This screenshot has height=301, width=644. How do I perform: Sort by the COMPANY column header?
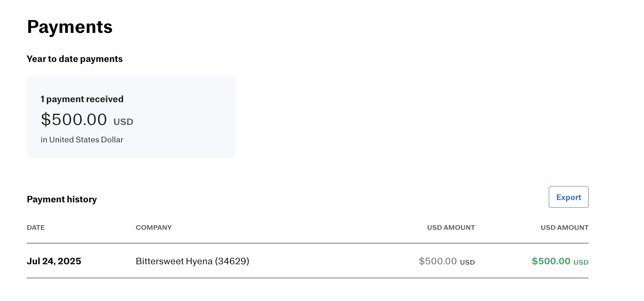(154, 227)
